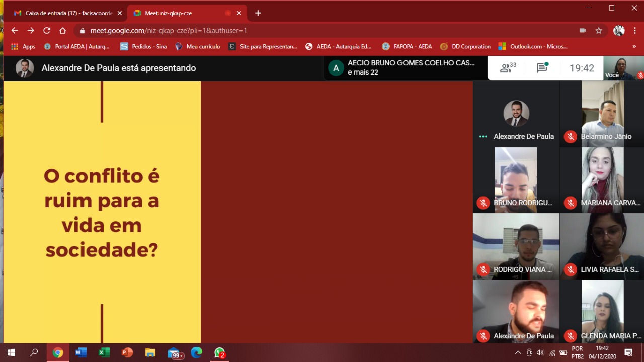Click the muted mic icon on Mariana Carvalho tile
This screenshot has height=362, width=644.
point(570,203)
